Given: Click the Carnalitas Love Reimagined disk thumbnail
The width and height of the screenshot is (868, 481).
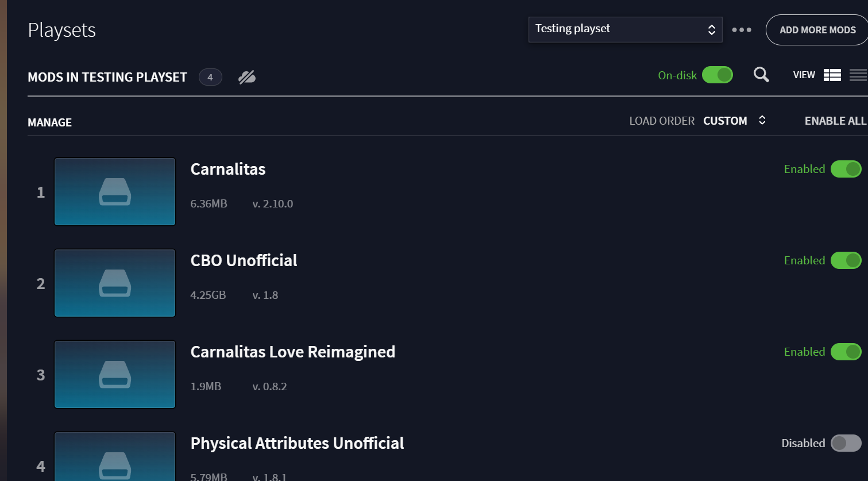Looking at the screenshot, I should 115,375.
